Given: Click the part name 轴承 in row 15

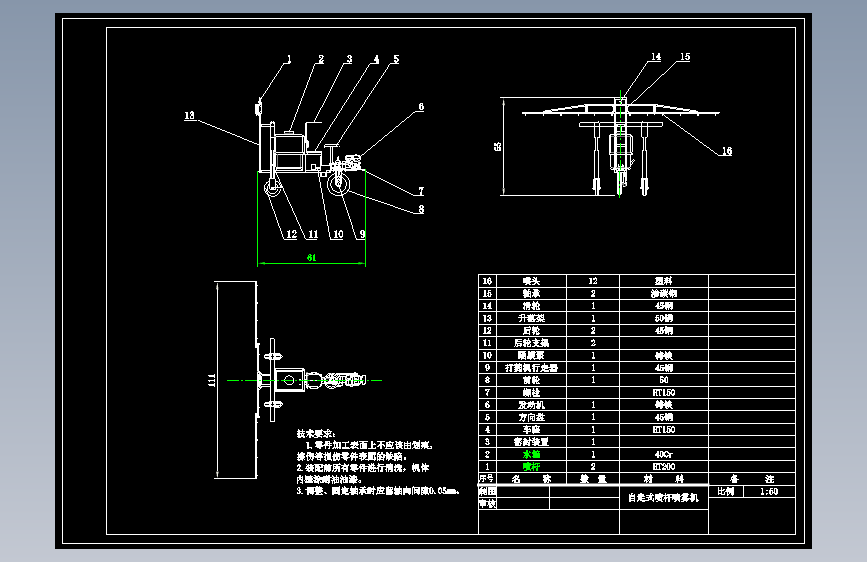Looking at the screenshot, I should (531, 293).
